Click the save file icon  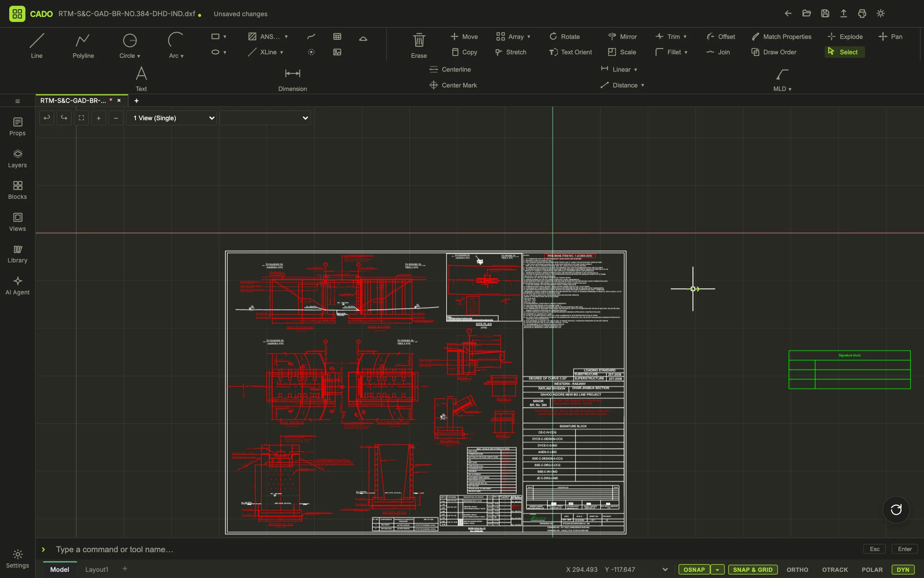tap(825, 13)
